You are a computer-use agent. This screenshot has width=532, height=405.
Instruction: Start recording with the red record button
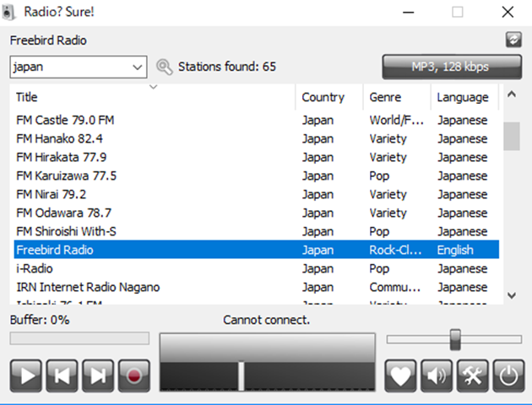134,375
